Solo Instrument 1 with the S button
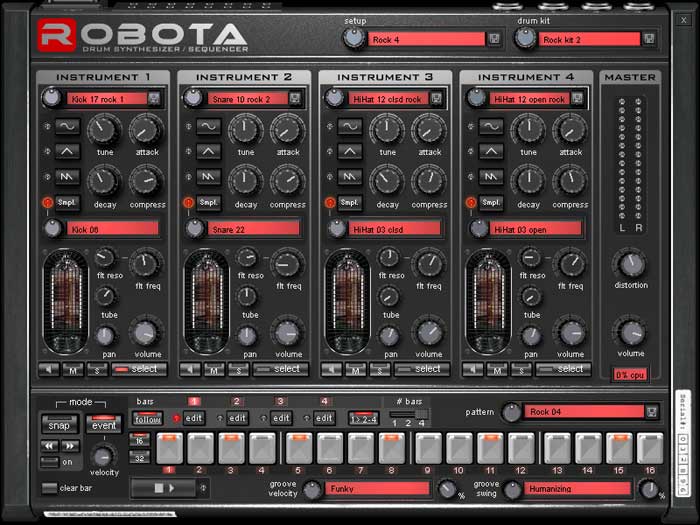The image size is (700, 525). (x=97, y=370)
